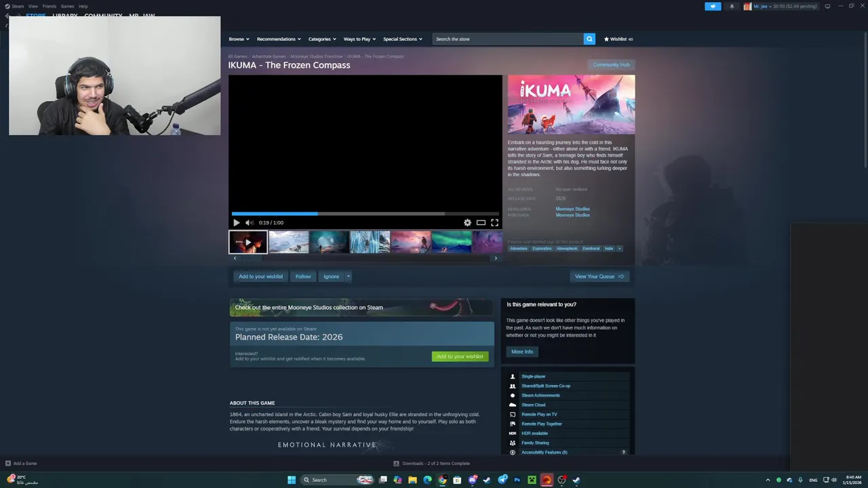
Task: Expand the Recommendations dropdown
Action: (278, 39)
